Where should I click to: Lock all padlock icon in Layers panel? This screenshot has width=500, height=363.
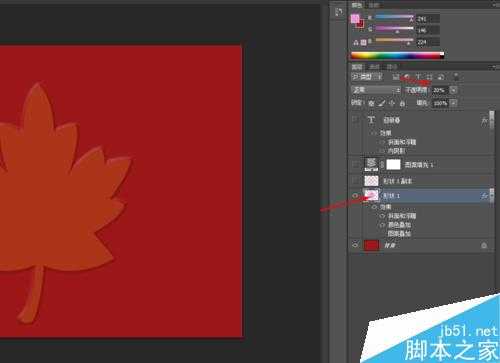pyautogui.click(x=402, y=103)
